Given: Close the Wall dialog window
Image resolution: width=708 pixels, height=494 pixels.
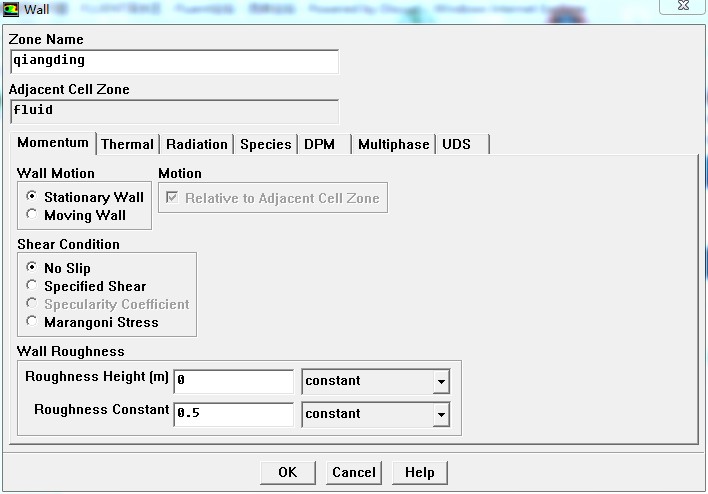Looking at the screenshot, I should (682, 5).
